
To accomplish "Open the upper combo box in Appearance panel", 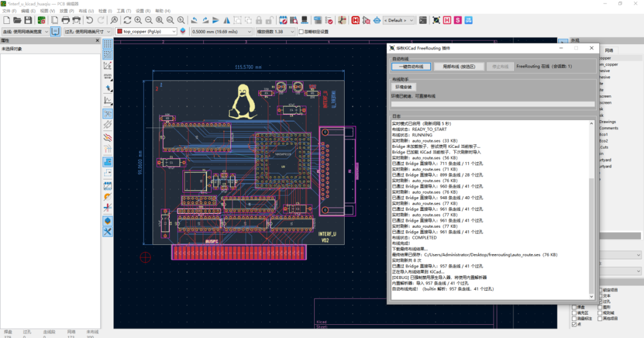I will tap(622, 255).
